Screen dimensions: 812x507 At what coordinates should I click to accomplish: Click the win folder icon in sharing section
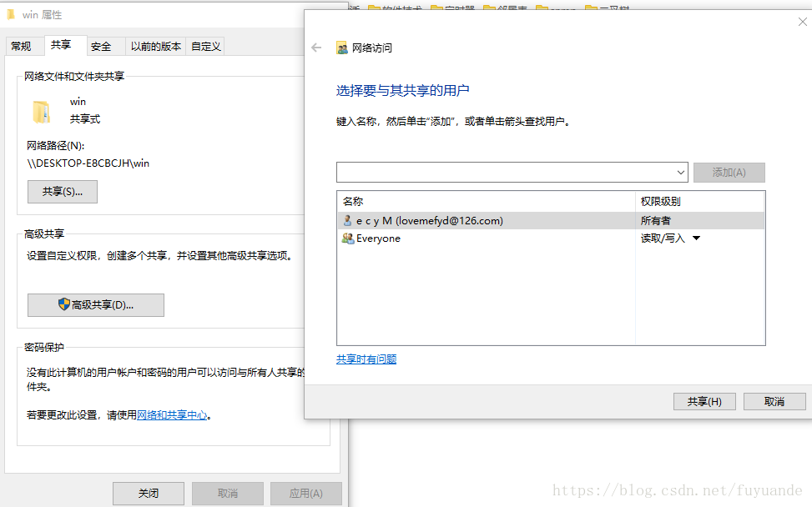(x=42, y=111)
